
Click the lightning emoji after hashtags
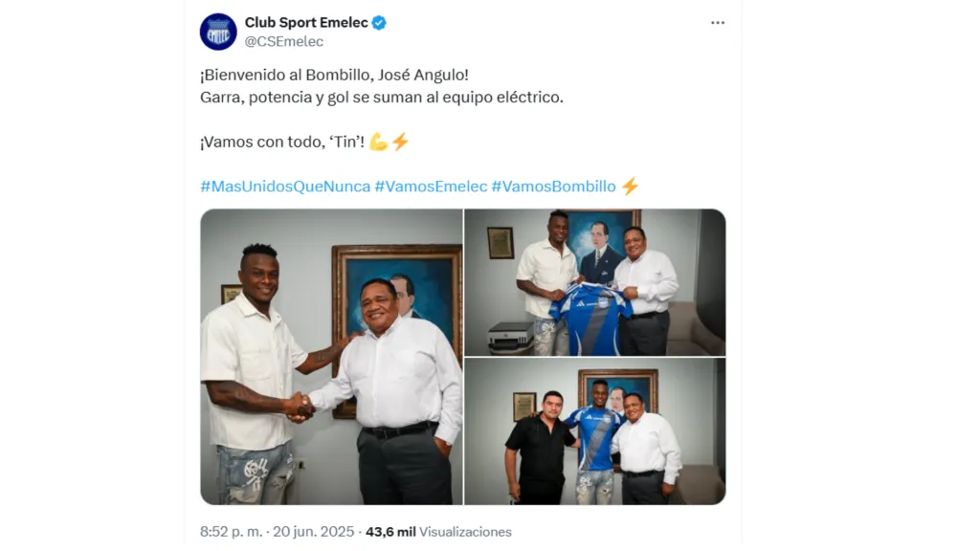point(630,187)
